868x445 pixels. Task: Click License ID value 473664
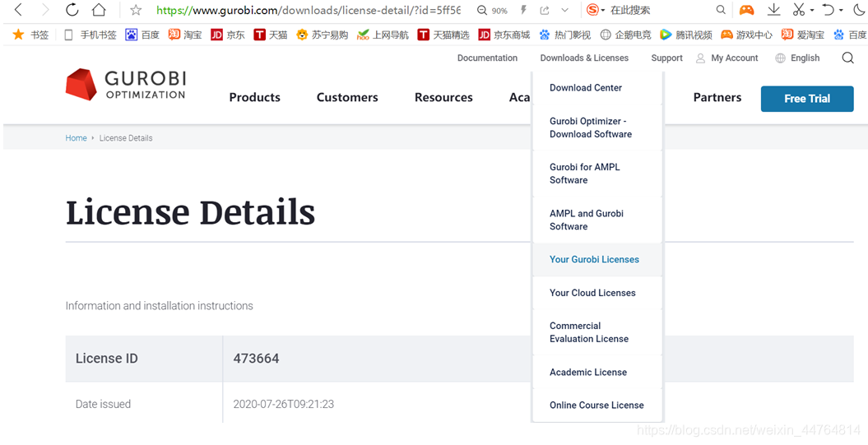tap(257, 359)
